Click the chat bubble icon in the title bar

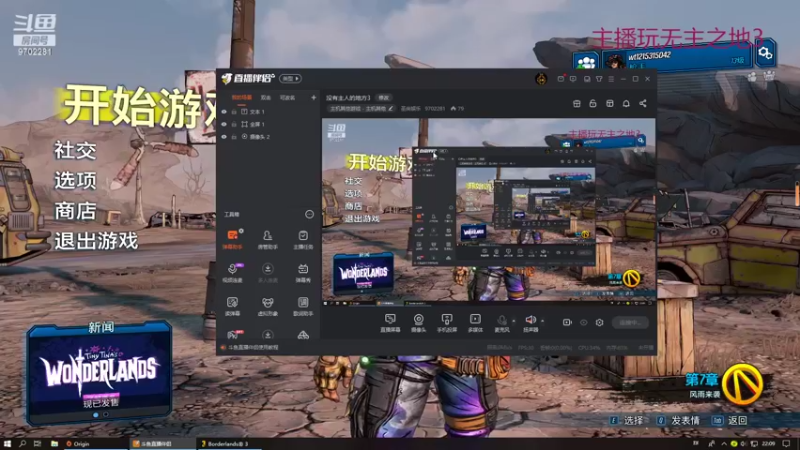[x=573, y=79]
